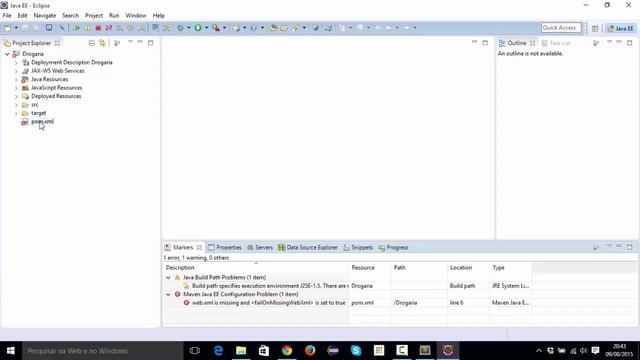This screenshot has height=360, width=640.
Task: Open Firefox from the taskbar
Action: coord(310,351)
